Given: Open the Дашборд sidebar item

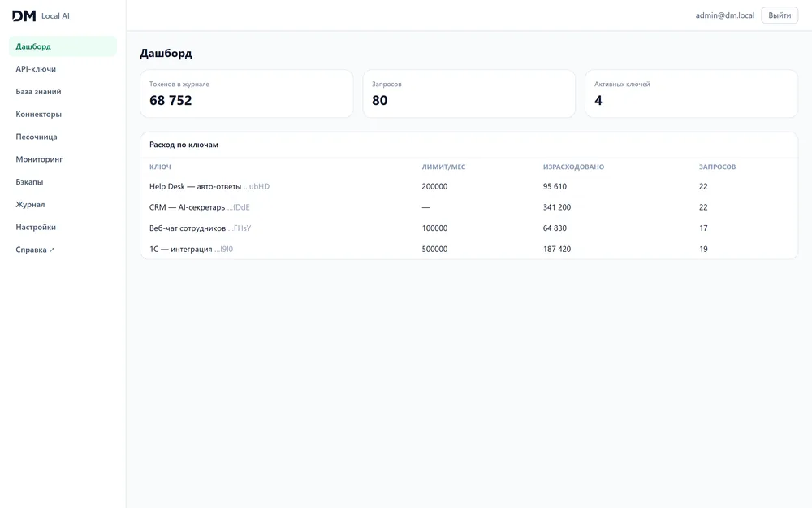Looking at the screenshot, I should (63, 46).
